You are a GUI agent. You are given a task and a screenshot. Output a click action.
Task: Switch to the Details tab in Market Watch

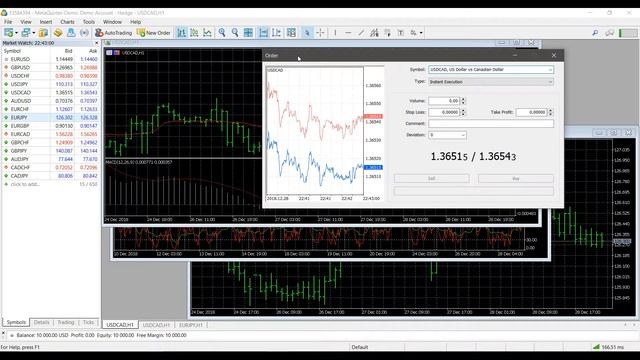tap(42, 322)
